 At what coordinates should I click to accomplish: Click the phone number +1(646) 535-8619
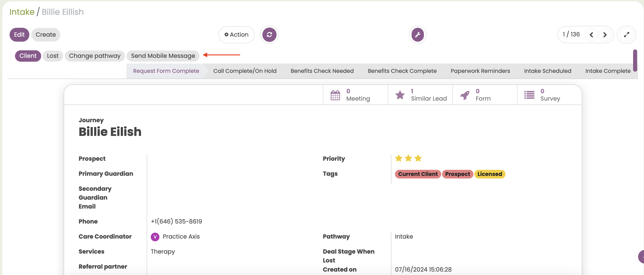tap(176, 222)
